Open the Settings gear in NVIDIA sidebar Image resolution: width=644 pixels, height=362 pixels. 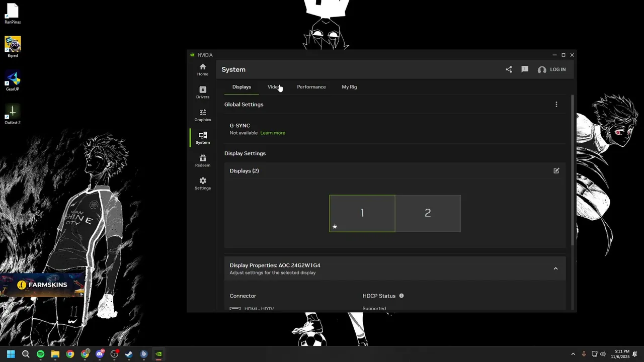(203, 184)
